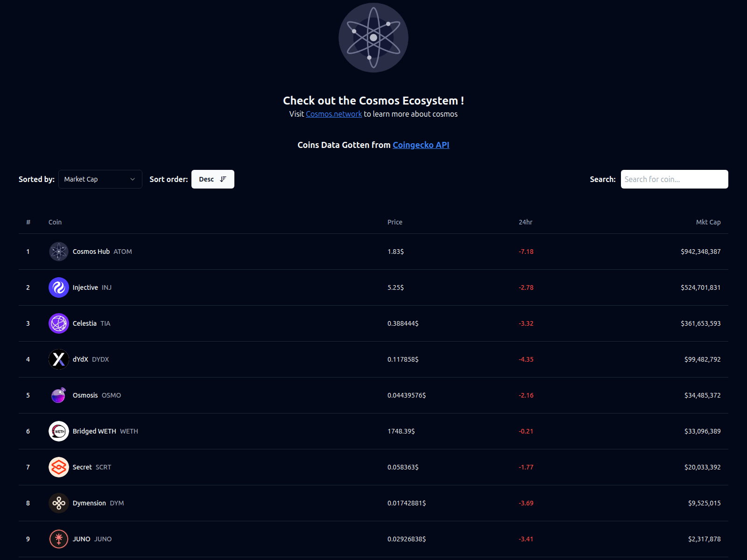Screen dimensions: 747x560
Task: Click Dymension price 0.01742881$
Action: pos(407,503)
